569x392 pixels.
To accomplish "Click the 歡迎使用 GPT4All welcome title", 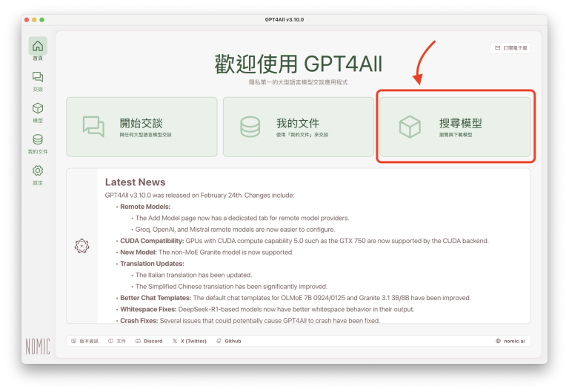I will pyautogui.click(x=299, y=62).
